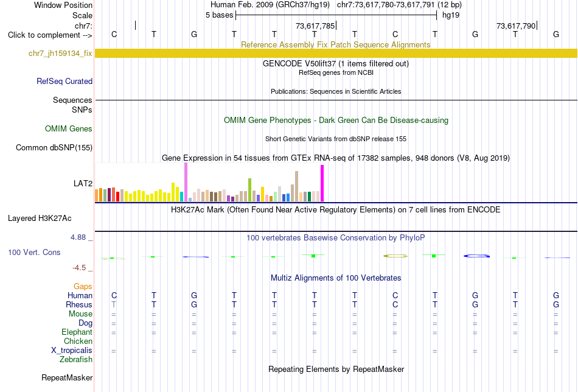Click the 73,617,785 ruler coordinate
The height and width of the screenshot is (392, 578).
[315, 26]
